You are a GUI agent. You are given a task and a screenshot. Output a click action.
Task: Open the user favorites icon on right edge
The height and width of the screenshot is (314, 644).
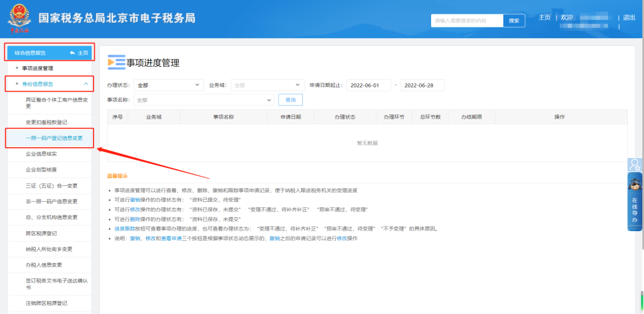coord(636,164)
